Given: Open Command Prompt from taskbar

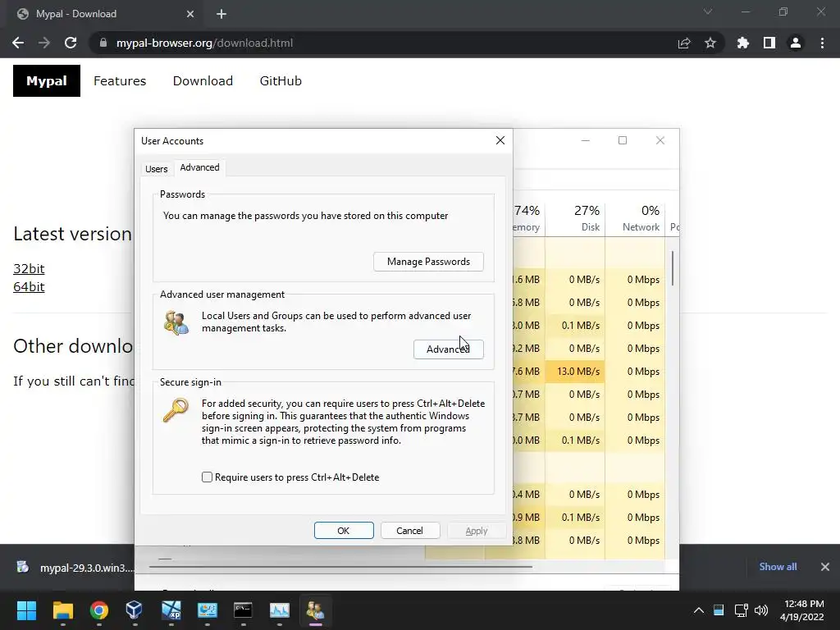Looking at the screenshot, I should coord(243,610).
